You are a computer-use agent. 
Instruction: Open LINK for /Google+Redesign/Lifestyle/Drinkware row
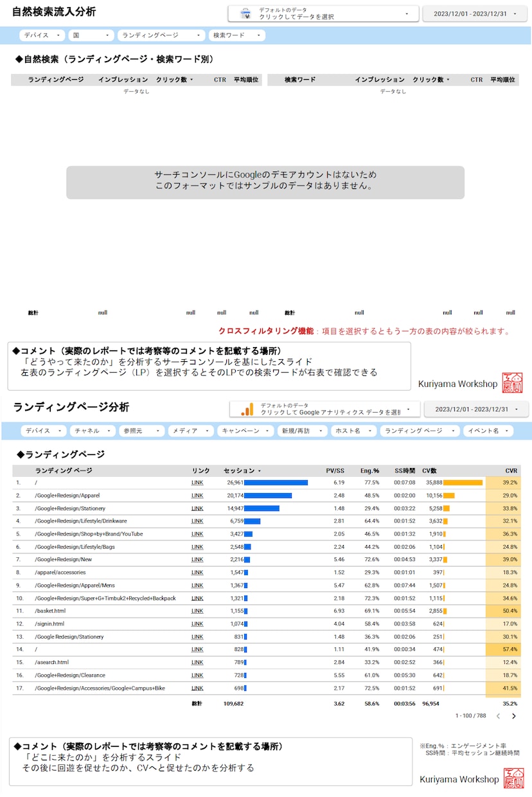pyautogui.click(x=197, y=521)
